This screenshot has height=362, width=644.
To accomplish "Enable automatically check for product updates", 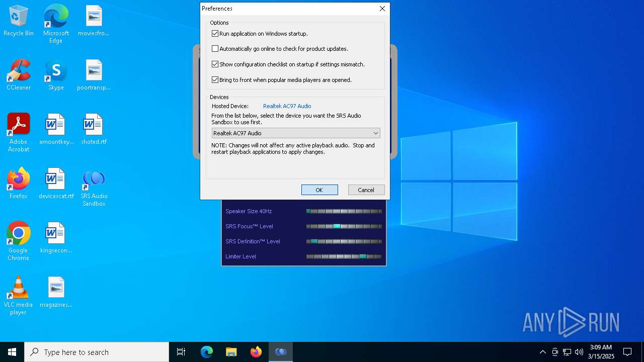I will tap(215, 49).
